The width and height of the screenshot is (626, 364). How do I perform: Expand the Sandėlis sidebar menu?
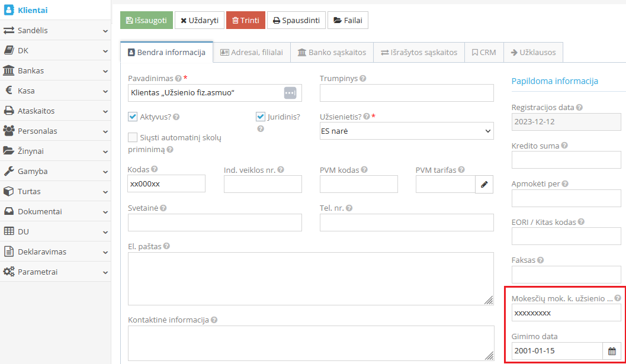[x=56, y=30]
